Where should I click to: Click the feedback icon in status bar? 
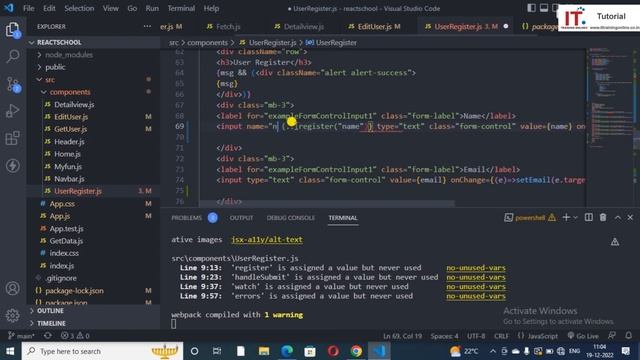pos(612,336)
